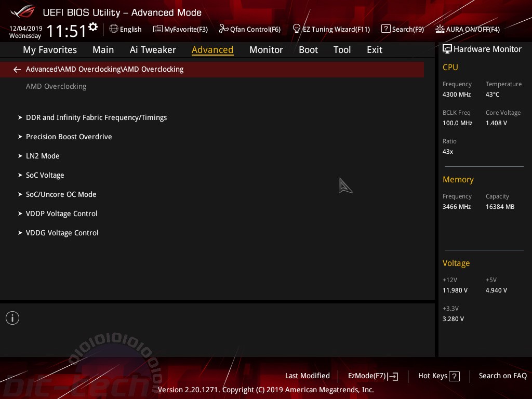Click the ROG logo

point(23,12)
